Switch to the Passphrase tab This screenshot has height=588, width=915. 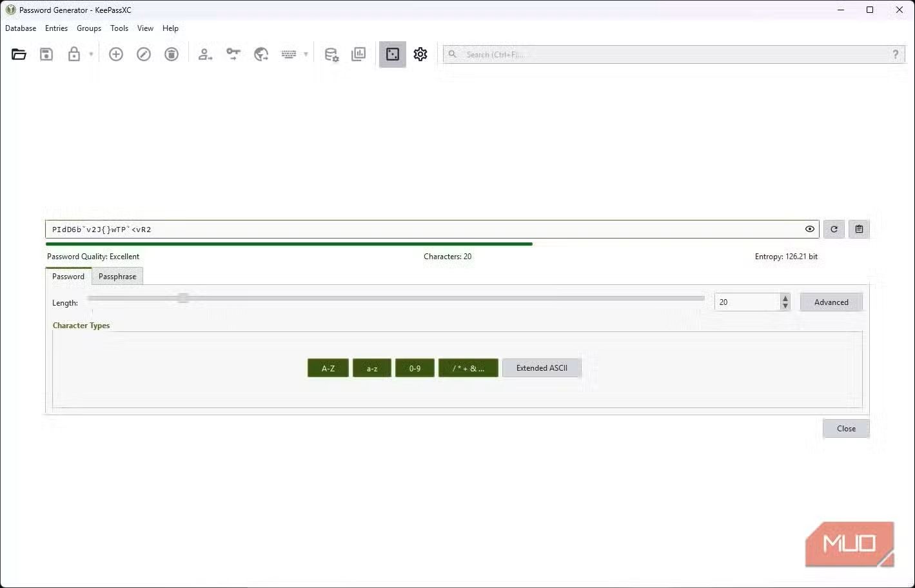(x=117, y=277)
